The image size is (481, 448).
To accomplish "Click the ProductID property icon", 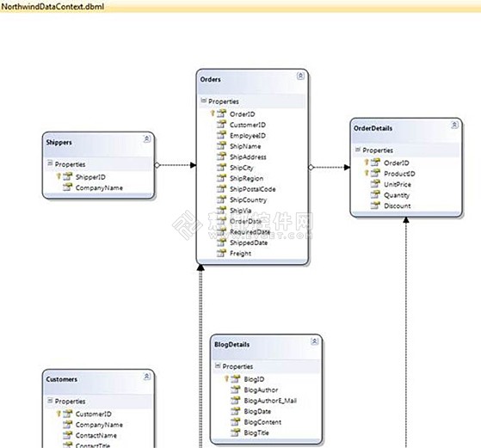I will pyautogui.click(x=375, y=173).
